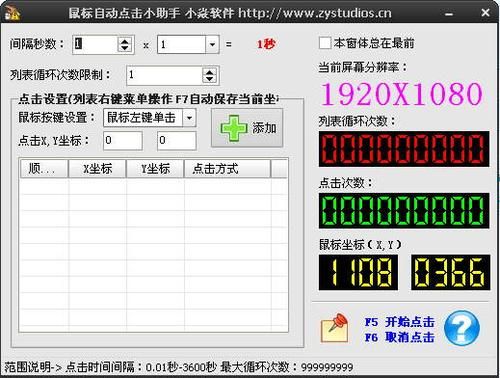Increase 间隔秒数 with up arrow
The height and width of the screenshot is (378, 500).
[125, 41]
